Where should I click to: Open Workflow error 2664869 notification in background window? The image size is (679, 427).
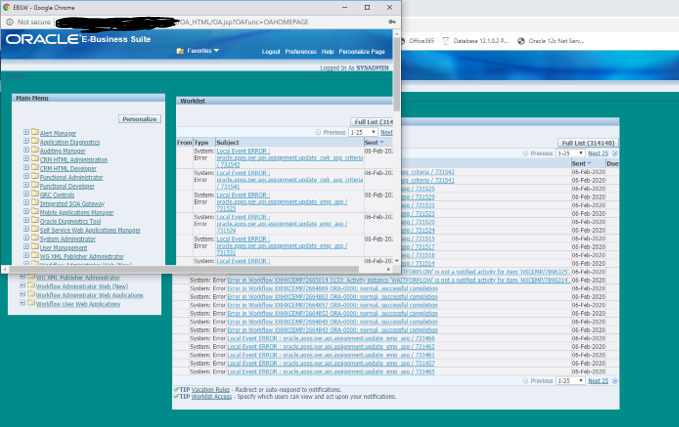pos(333,288)
